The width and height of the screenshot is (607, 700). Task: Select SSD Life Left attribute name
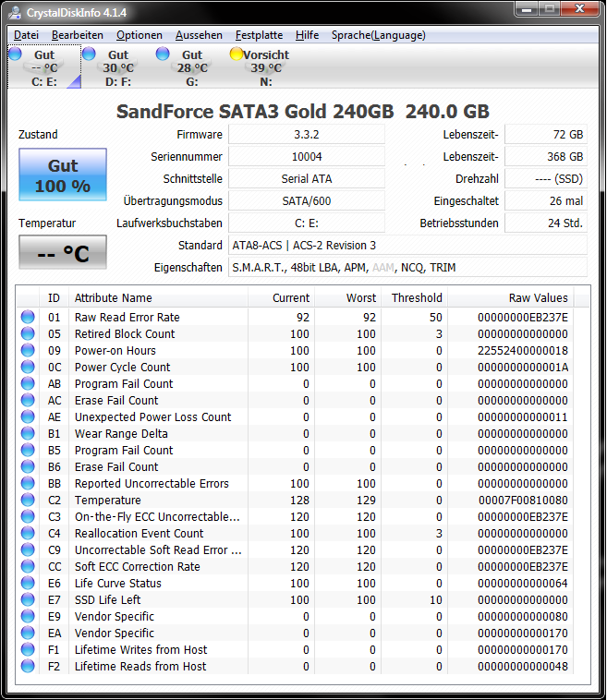pyautogui.click(x=108, y=599)
